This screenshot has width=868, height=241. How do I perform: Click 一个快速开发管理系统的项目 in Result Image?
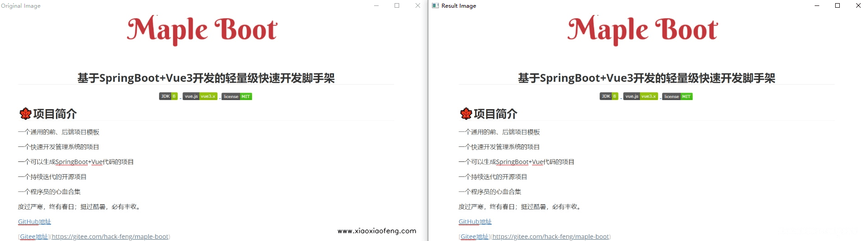pyautogui.click(x=499, y=147)
